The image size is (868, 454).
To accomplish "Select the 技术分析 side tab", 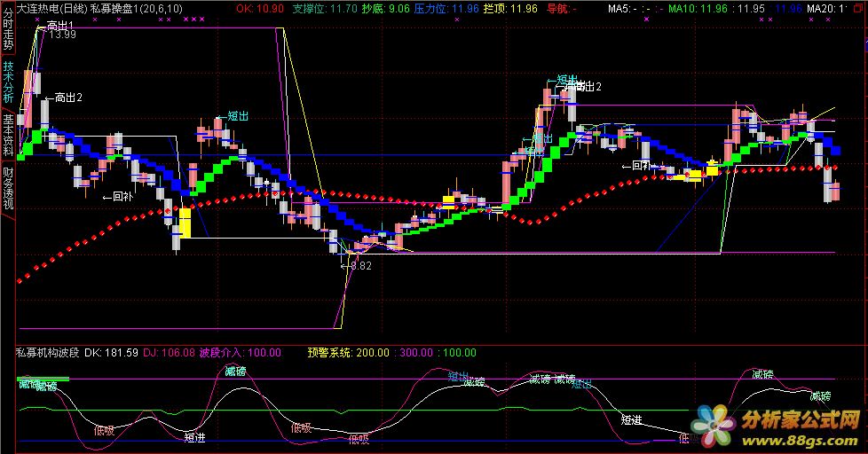I will coord(8,82).
